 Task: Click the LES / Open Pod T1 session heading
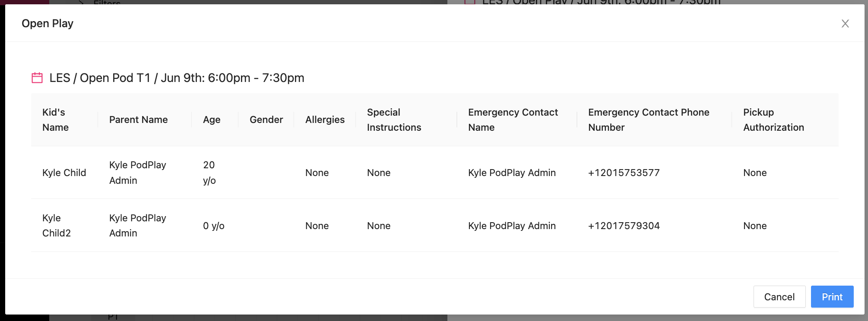tap(177, 78)
